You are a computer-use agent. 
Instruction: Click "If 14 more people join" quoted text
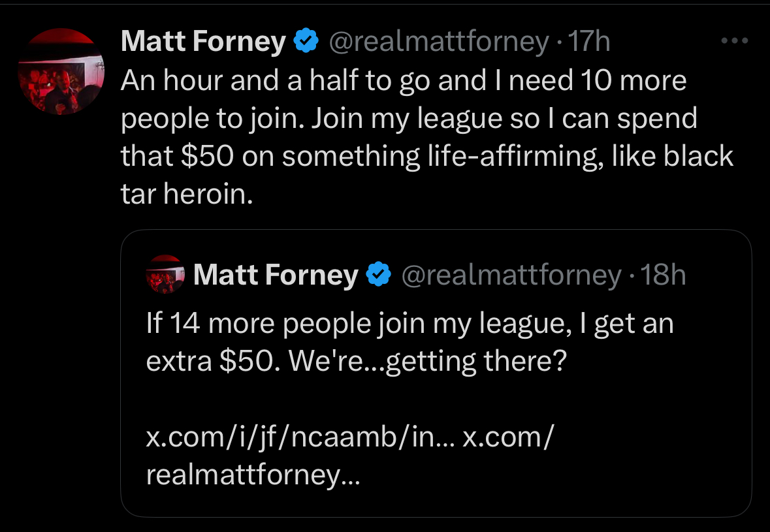(409, 324)
